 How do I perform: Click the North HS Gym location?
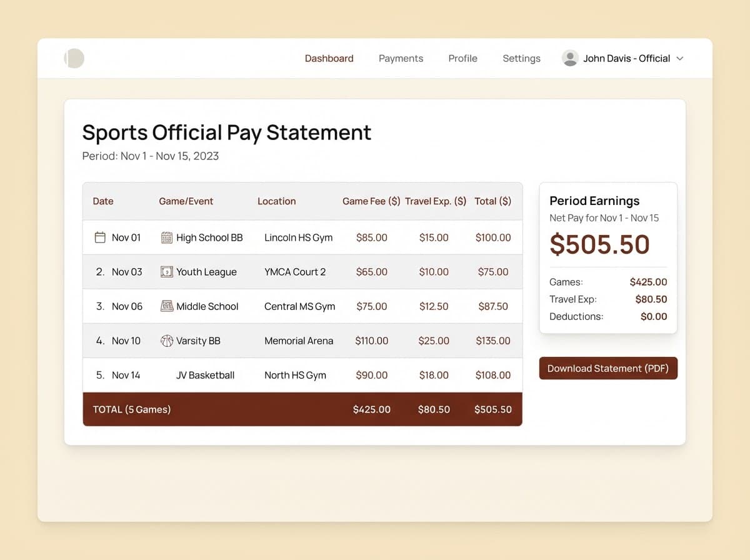pyautogui.click(x=296, y=375)
